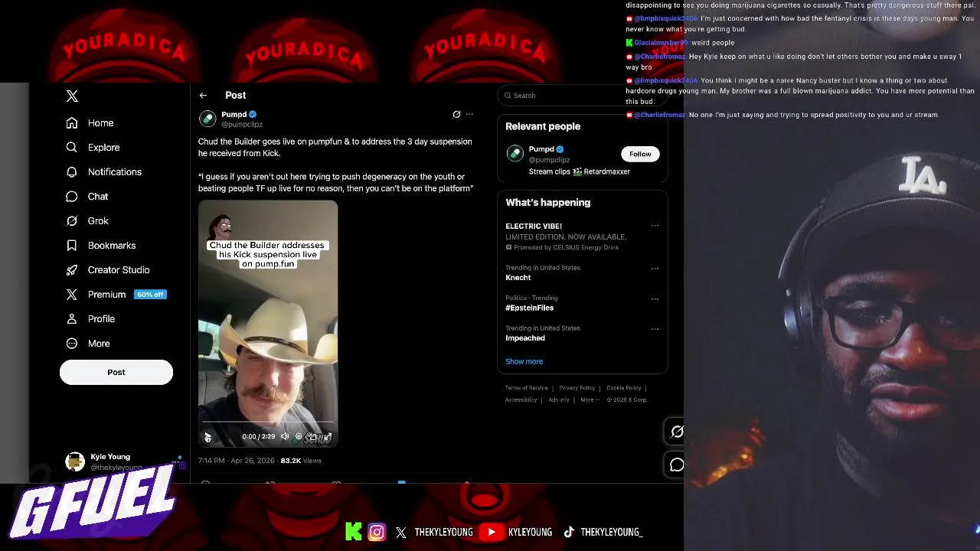Viewport: 980px width, 551px height.
Task: Open the Knecht trending topic
Action: point(542,272)
